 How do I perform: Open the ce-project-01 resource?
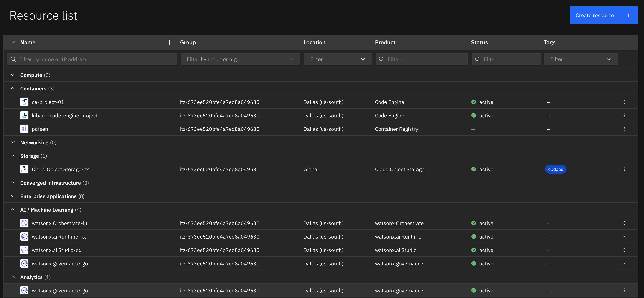point(48,102)
